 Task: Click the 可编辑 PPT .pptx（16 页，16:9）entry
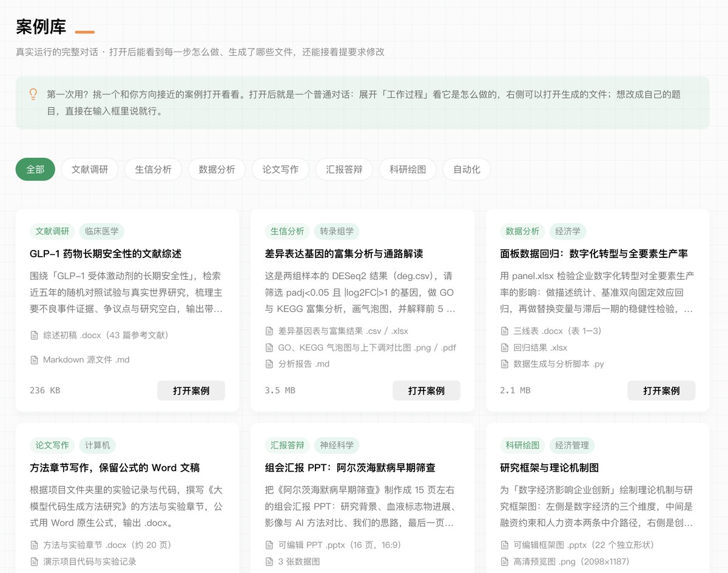coord(335,545)
